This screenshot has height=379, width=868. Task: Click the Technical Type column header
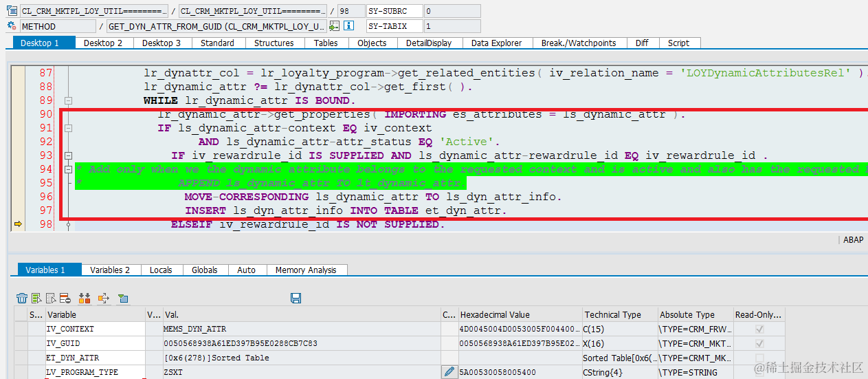click(620, 314)
